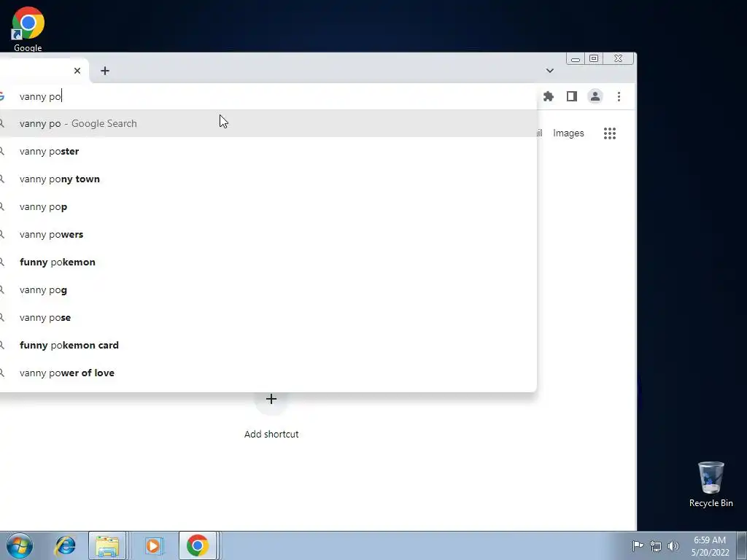Close the current Chrome tab
Screen dimensions: 747x560
point(77,71)
